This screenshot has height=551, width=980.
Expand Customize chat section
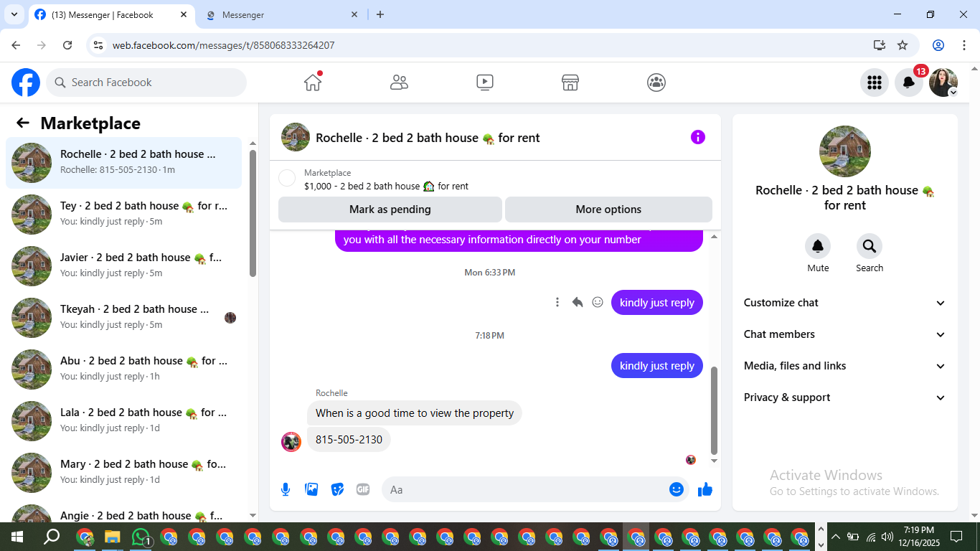click(845, 303)
